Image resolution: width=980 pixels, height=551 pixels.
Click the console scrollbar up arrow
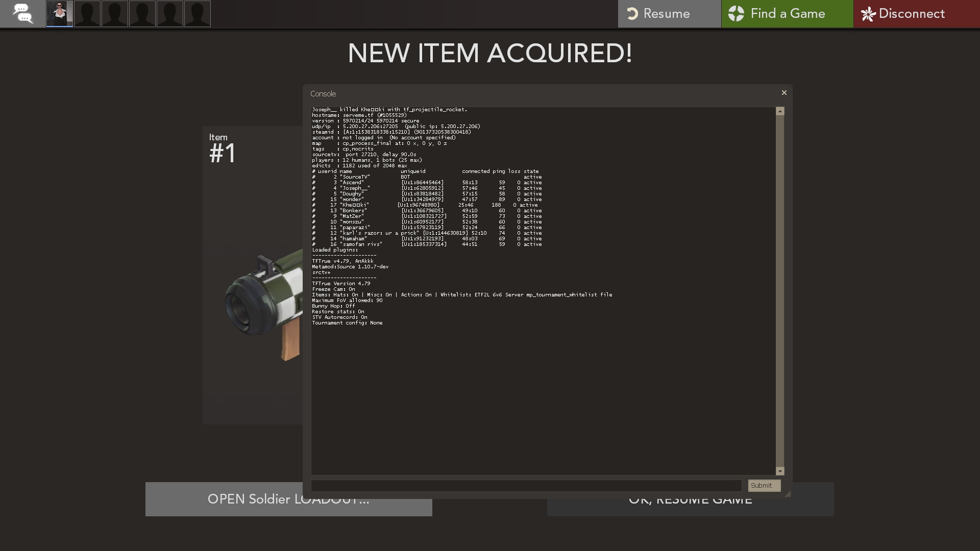click(780, 111)
